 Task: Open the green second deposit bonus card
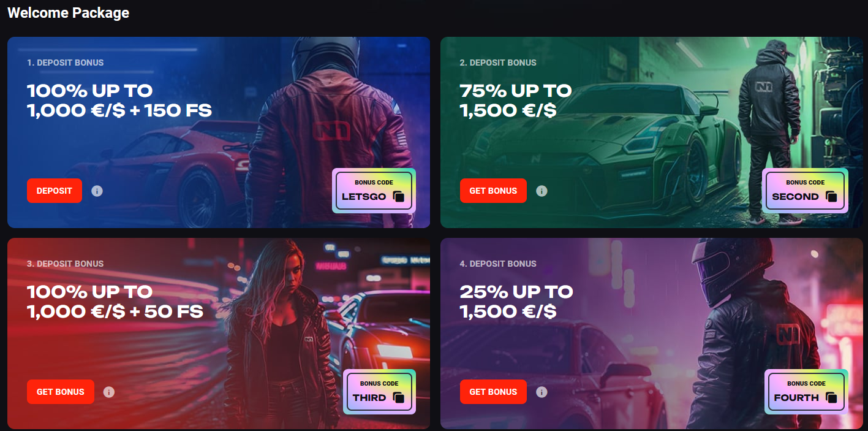tap(652, 132)
